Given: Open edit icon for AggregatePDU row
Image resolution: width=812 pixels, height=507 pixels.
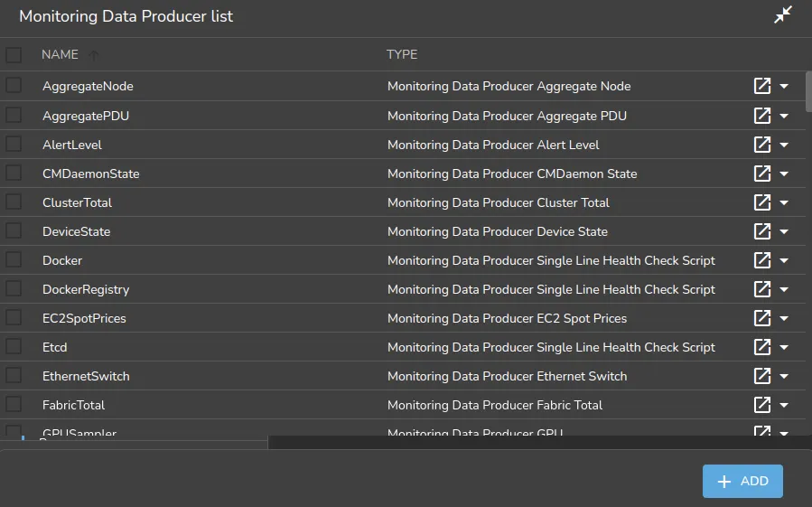Looking at the screenshot, I should point(762,115).
